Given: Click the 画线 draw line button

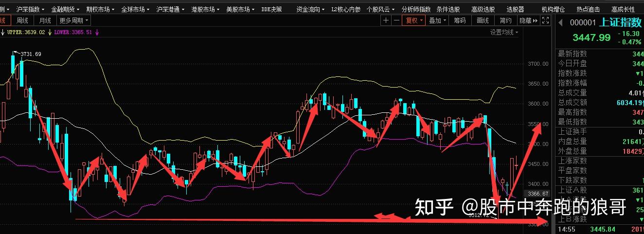Looking at the screenshot, I should tap(483, 20).
